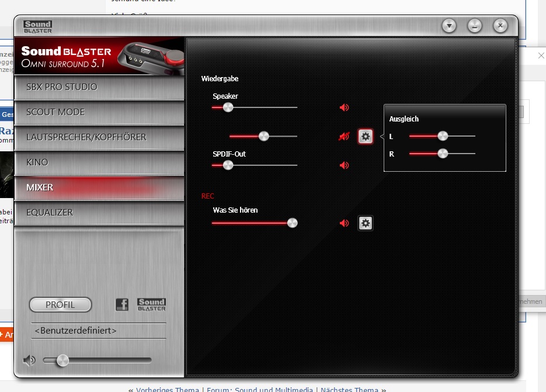Viewport: 546px width, 392px height.
Task: Mute the Was Sie hören recording channel
Action: coord(344,223)
